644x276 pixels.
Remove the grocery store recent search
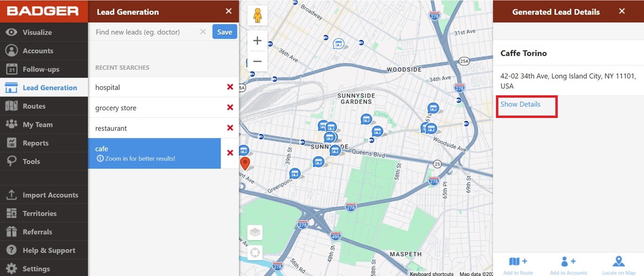[230, 108]
